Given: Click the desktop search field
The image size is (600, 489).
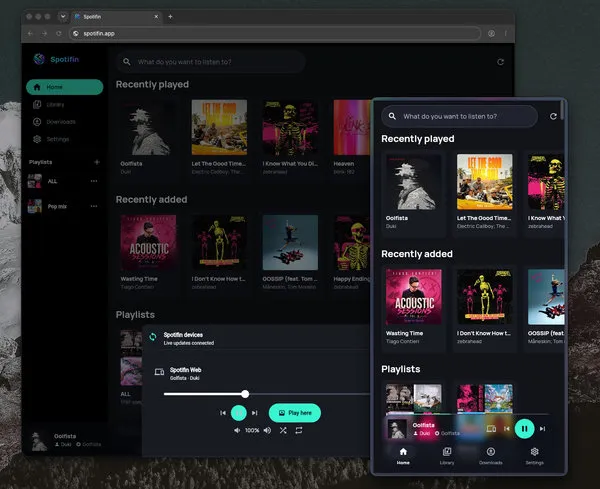Looking at the screenshot, I should pos(210,62).
